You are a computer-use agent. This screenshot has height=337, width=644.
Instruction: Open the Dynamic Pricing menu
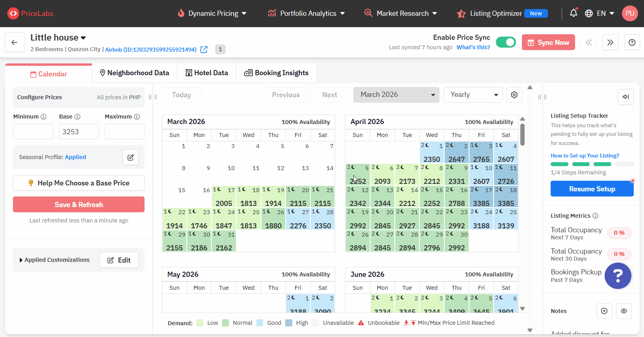click(213, 13)
